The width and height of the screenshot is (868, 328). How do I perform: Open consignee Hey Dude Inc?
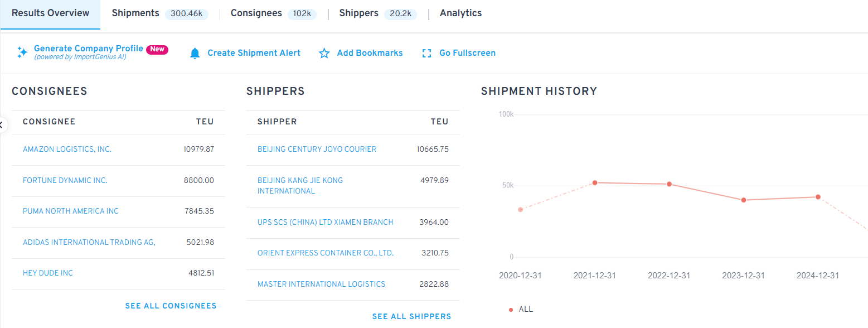click(48, 273)
